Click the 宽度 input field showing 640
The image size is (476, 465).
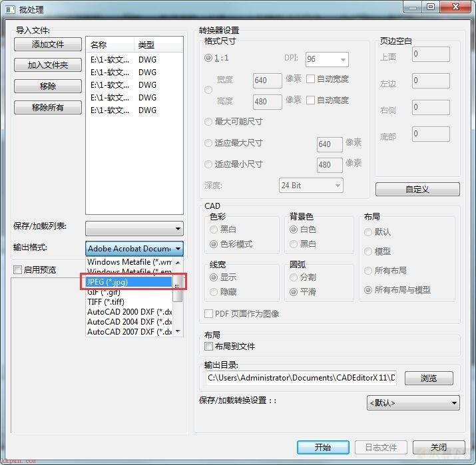pos(268,80)
